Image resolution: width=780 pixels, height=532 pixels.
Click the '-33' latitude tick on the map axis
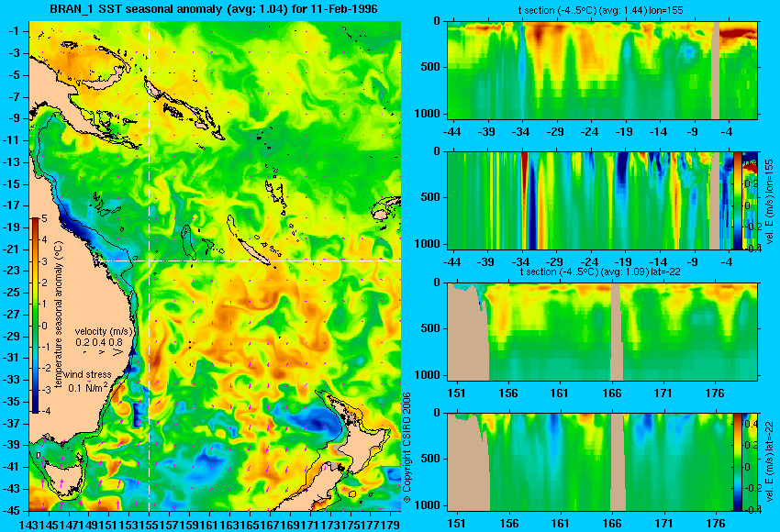13,380
